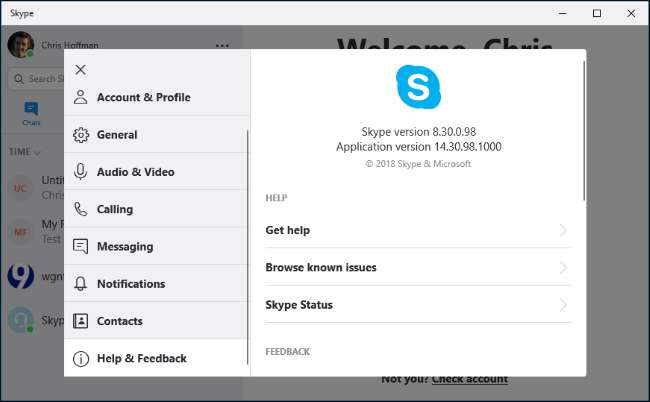This screenshot has height=402, width=650.
Task: Switch to General settings
Action: 156,135
